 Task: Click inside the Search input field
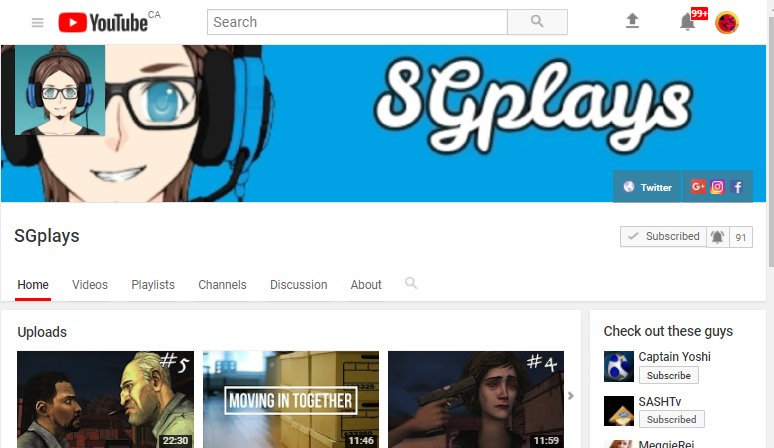[357, 22]
